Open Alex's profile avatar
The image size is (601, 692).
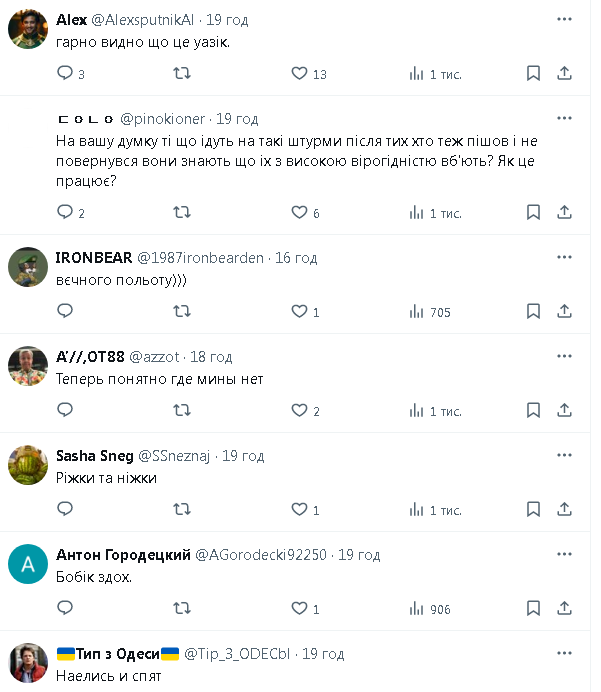click(x=28, y=30)
